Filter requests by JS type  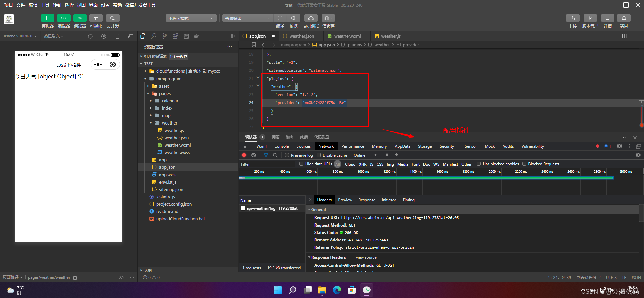coord(371,164)
